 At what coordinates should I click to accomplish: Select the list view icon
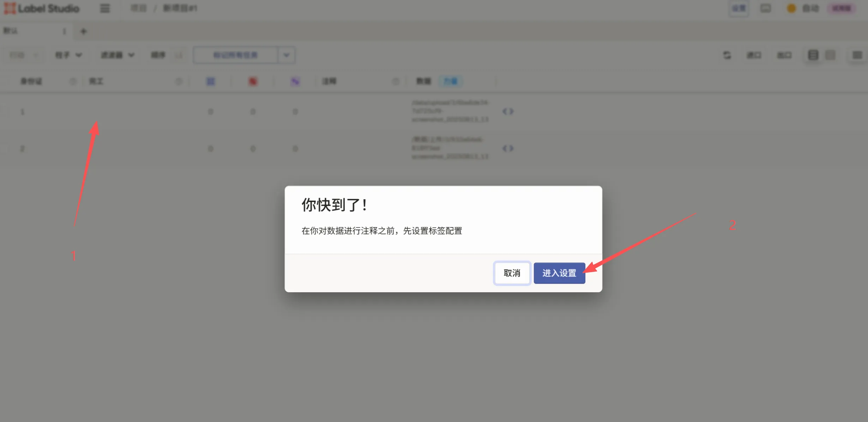(x=812, y=55)
